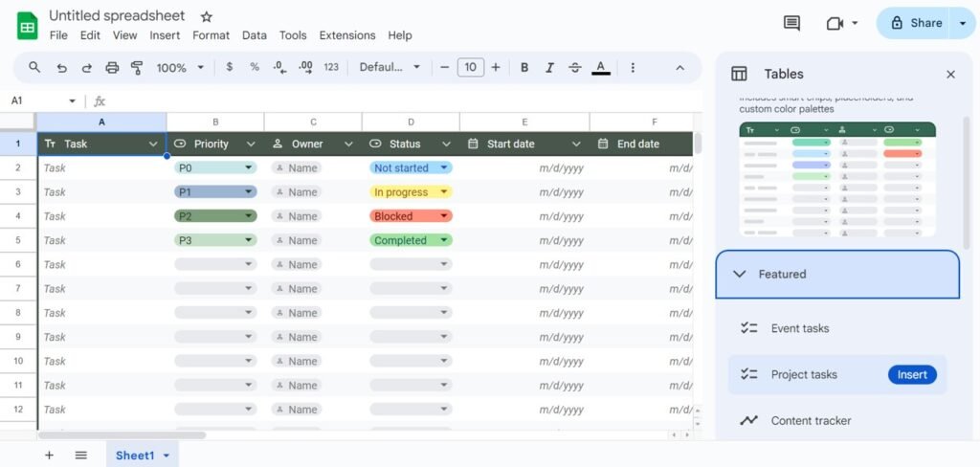Image resolution: width=980 pixels, height=467 pixels.
Task: Open the 123 more formats menu
Action: pyautogui.click(x=331, y=68)
